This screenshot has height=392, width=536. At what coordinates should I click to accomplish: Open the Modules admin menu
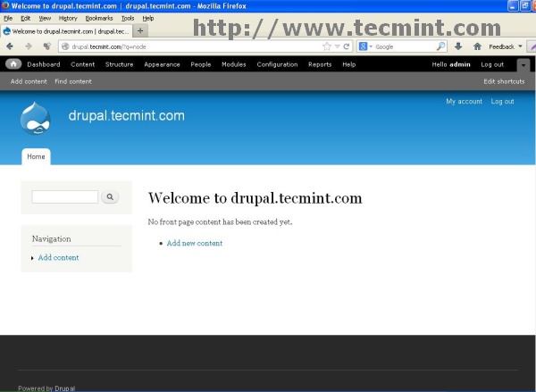tap(234, 64)
